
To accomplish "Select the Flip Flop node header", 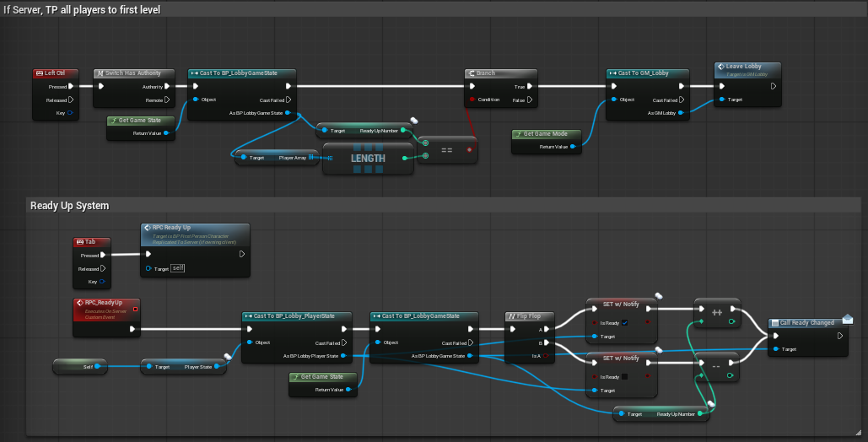I will point(531,315).
